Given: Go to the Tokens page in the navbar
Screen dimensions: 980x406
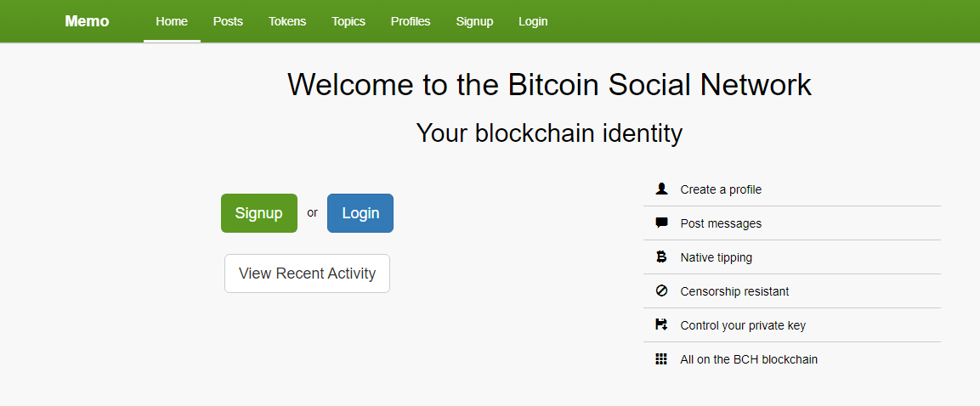Looking at the screenshot, I should tap(287, 21).
